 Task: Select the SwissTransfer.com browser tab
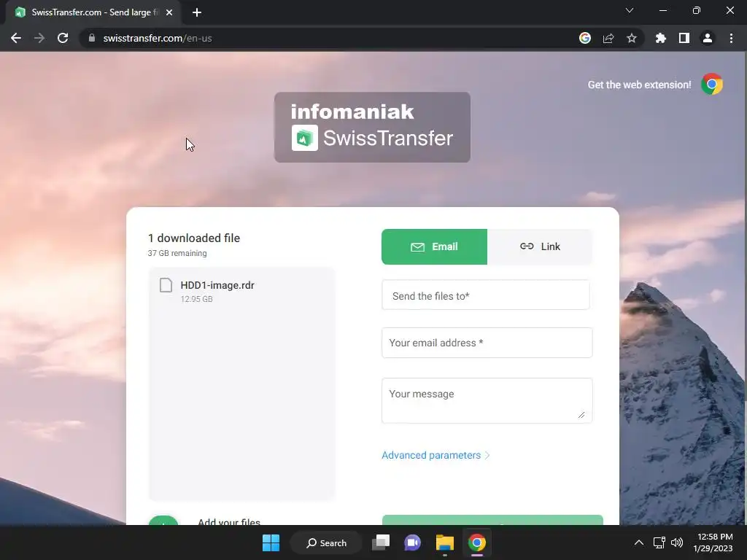93,12
